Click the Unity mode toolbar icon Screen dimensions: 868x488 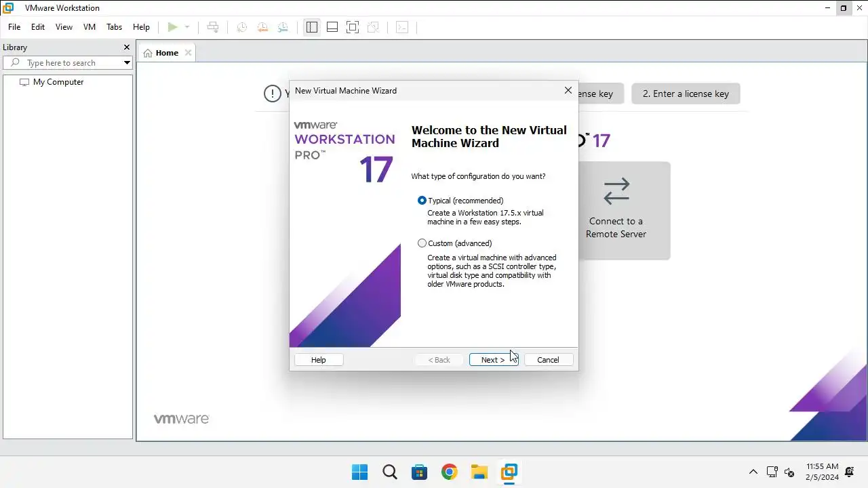(373, 27)
